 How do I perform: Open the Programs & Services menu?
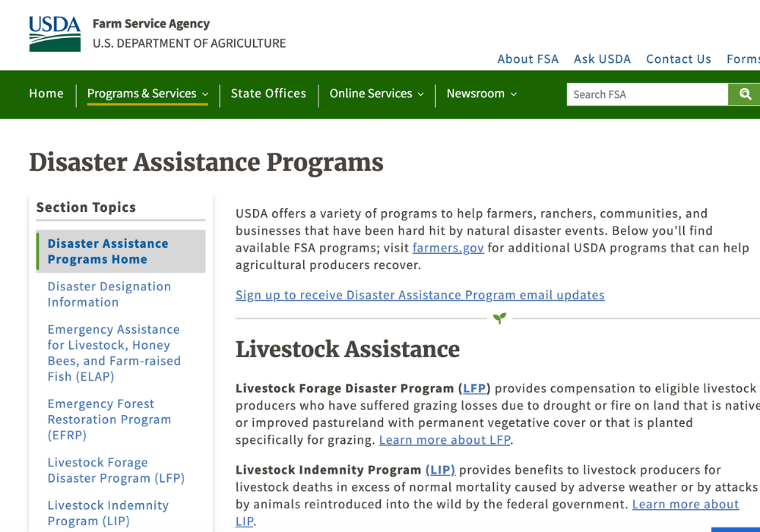tap(147, 93)
